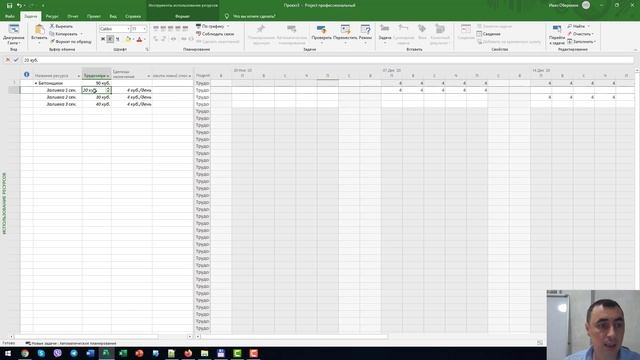Click the red font color A

139,39
